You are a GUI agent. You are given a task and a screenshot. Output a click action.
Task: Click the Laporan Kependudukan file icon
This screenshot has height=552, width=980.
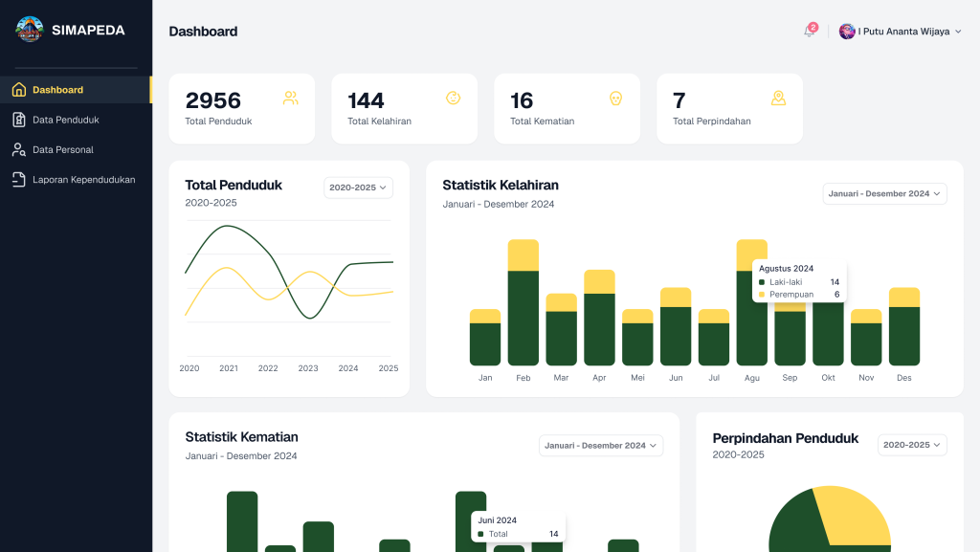[19, 179]
